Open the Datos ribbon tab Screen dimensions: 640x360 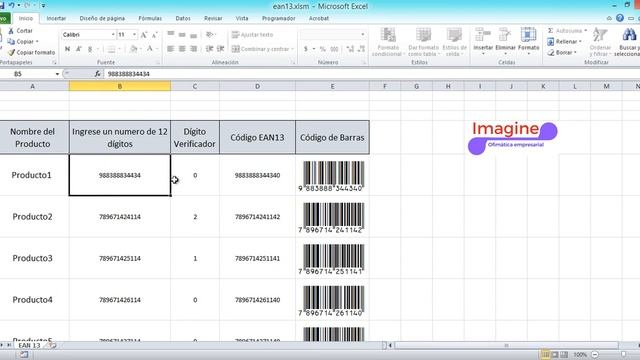click(183, 18)
